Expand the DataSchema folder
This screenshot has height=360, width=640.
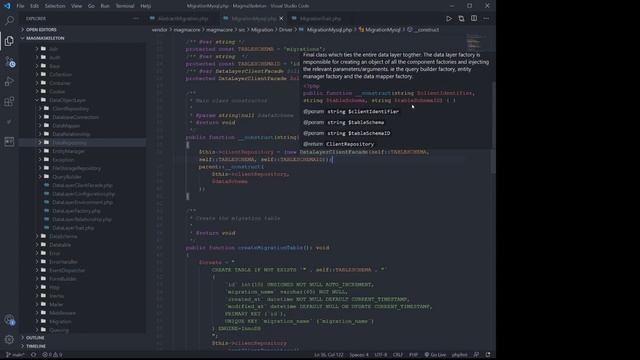[x=63, y=236]
